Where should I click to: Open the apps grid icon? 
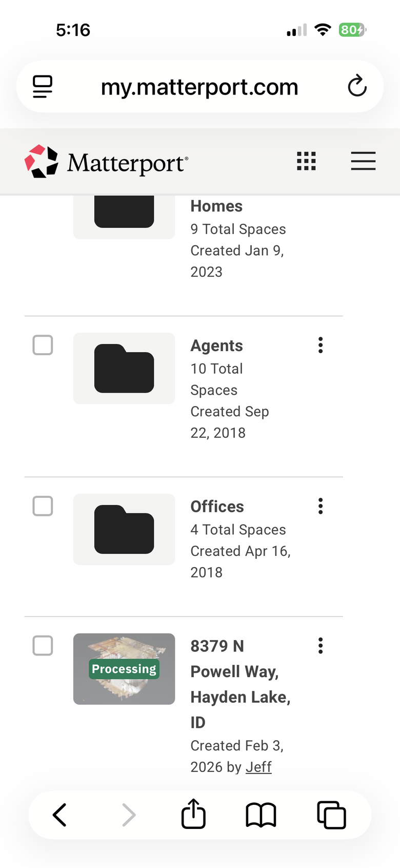tap(306, 161)
